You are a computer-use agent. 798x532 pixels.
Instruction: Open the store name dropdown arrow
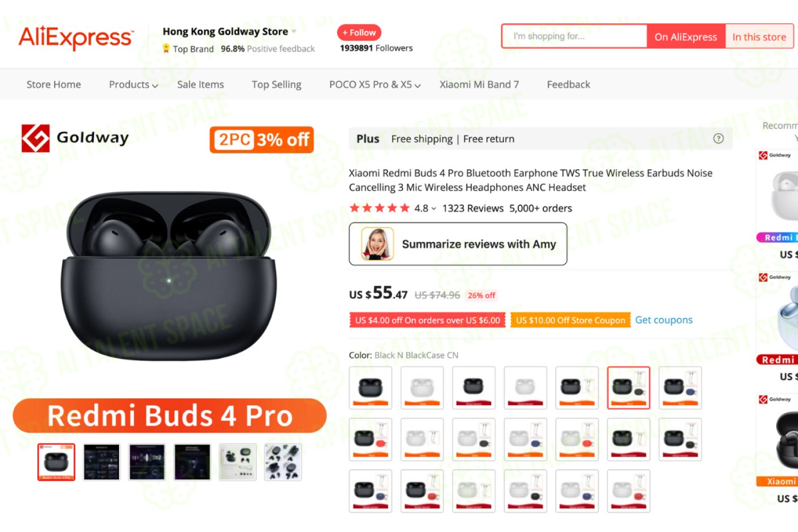coord(294,32)
